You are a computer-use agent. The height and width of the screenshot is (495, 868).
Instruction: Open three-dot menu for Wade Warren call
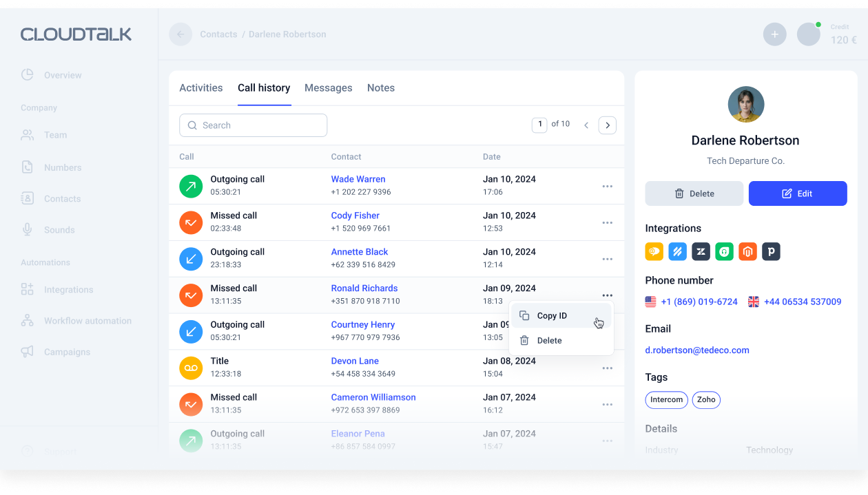[607, 186]
